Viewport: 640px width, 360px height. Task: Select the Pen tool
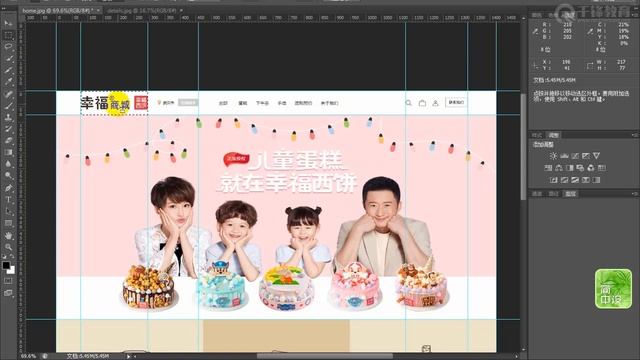tap(8, 188)
